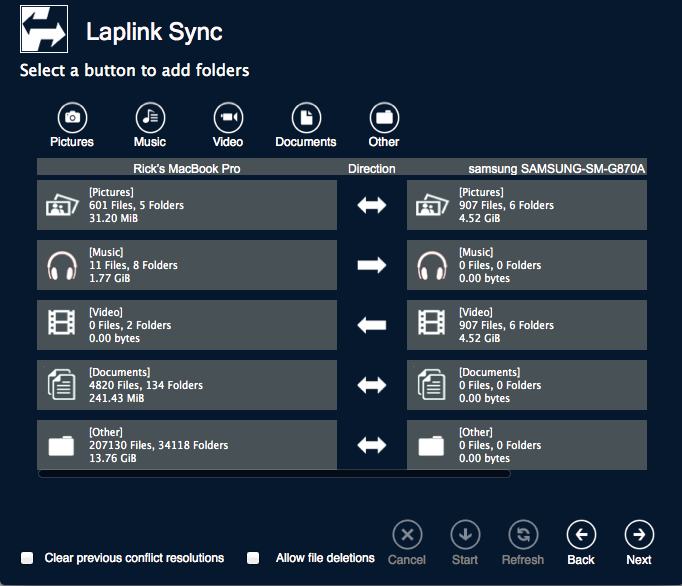Click the Other folder icon button
This screenshot has width=682, height=586.
pos(384,117)
